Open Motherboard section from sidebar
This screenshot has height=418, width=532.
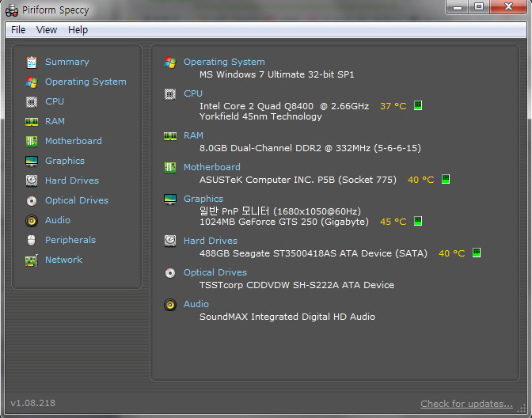click(74, 141)
